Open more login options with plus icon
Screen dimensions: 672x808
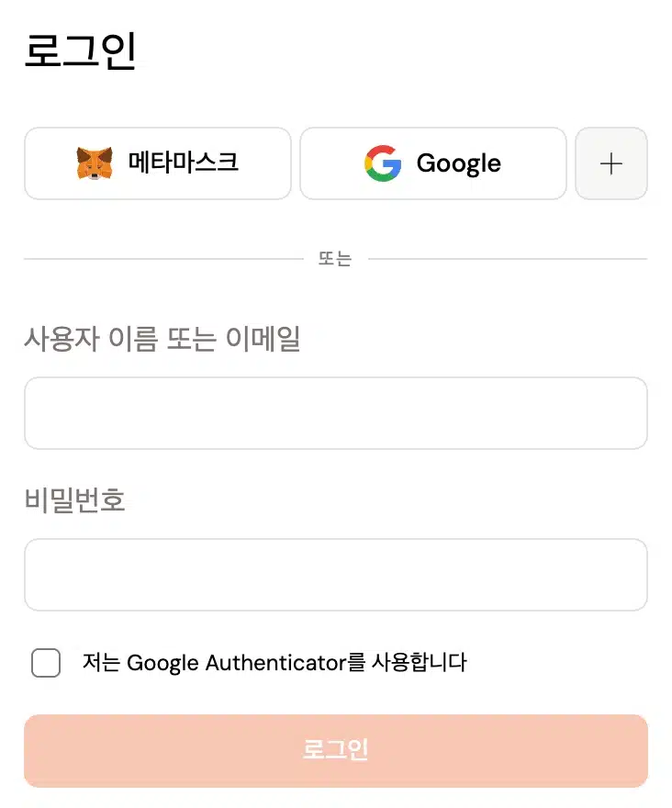(x=611, y=163)
